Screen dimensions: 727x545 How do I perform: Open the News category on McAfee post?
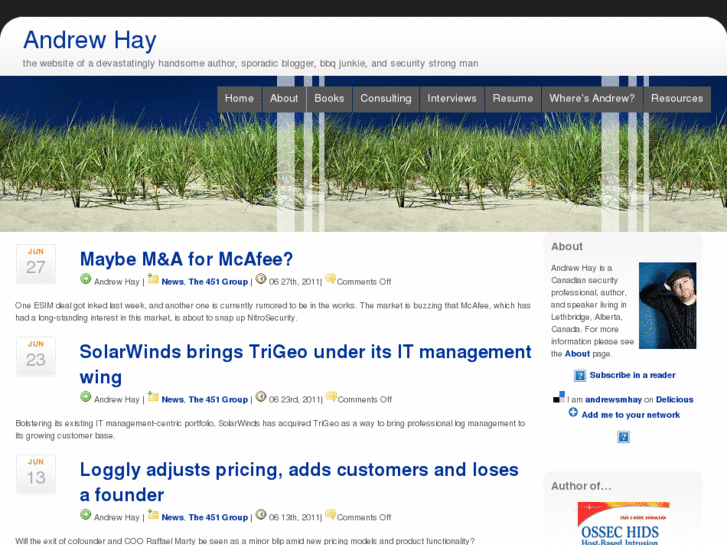172,282
